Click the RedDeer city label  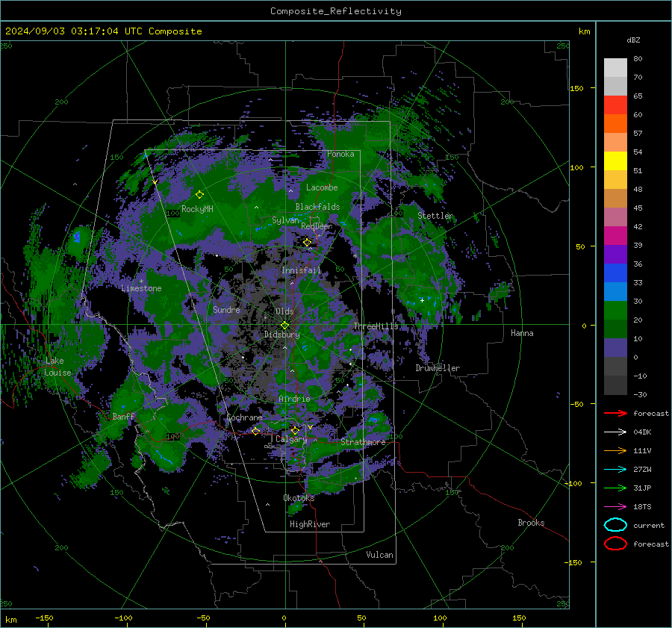click(x=317, y=226)
